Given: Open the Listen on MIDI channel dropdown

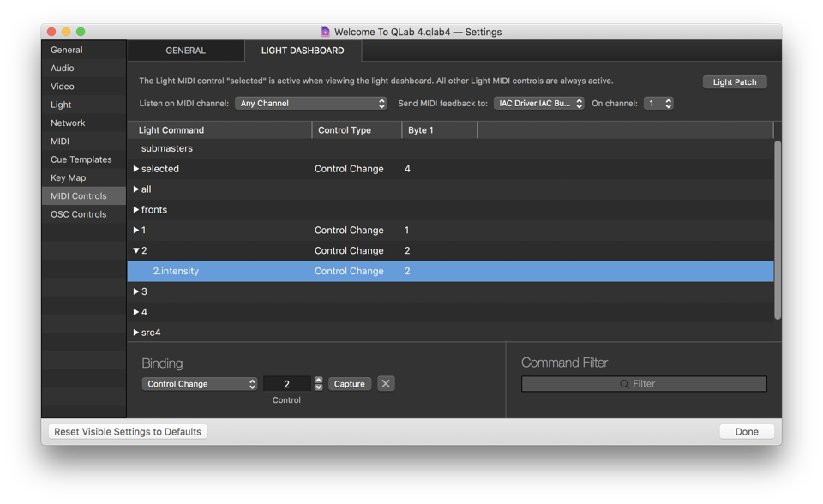Looking at the screenshot, I should [x=311, y=104].
